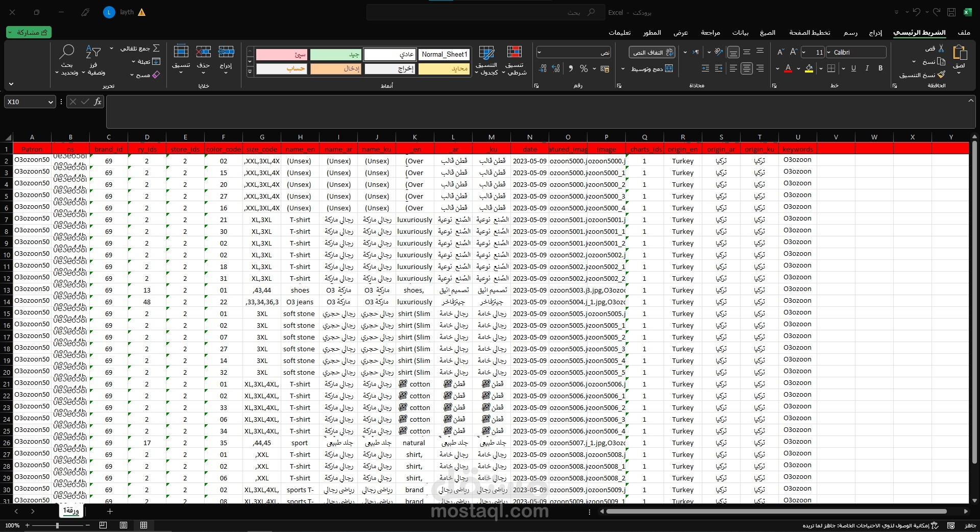
Task: Toggle Italic formatting
Action: click(867, 68)
